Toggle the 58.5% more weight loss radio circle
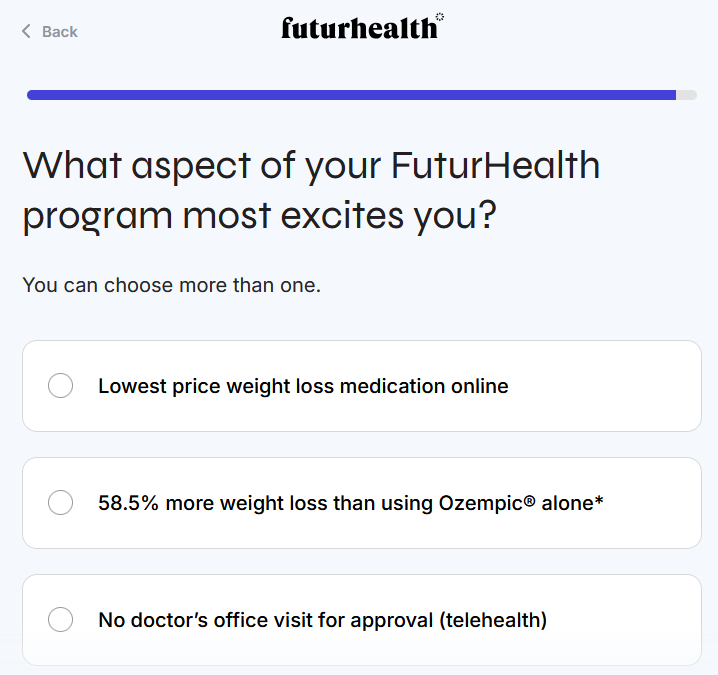The image size is (718, 675). (x=61, y=503)
